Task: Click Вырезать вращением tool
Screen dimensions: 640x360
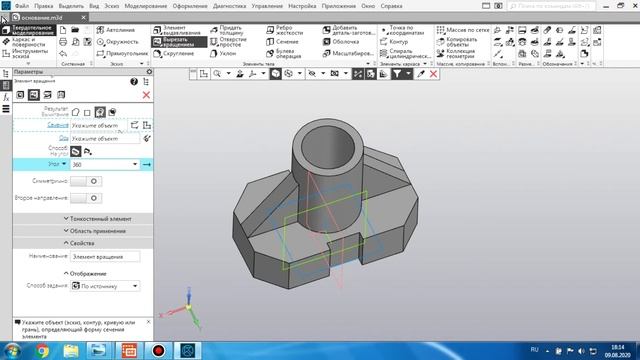Action: [x=179, y=42]
